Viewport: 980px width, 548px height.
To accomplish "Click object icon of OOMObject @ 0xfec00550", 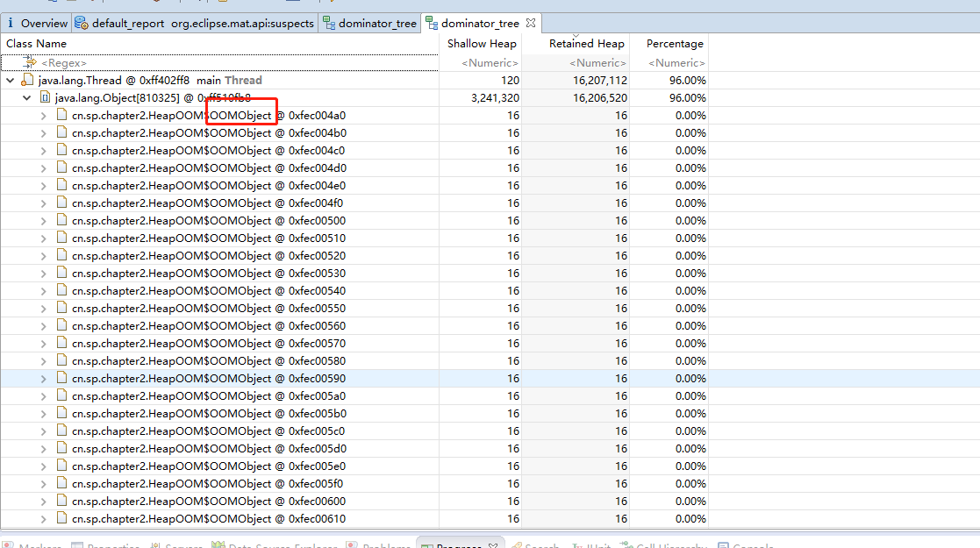I will tap(61, 307).
